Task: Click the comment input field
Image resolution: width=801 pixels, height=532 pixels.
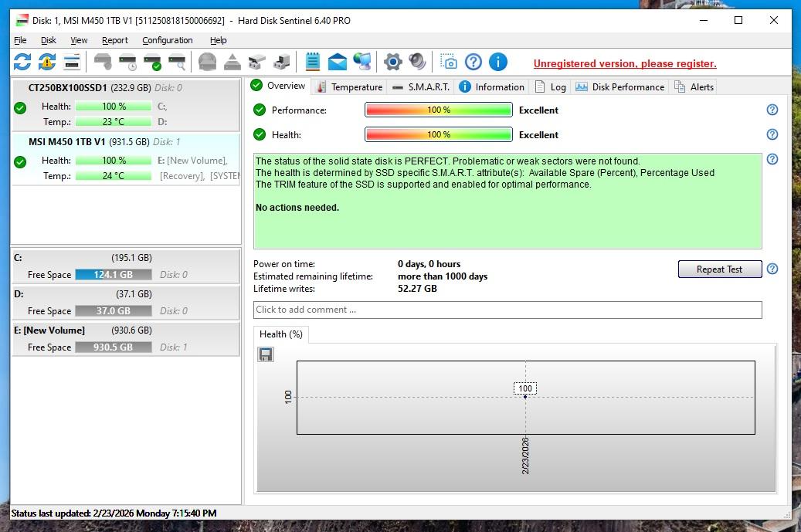Action: 507,310
